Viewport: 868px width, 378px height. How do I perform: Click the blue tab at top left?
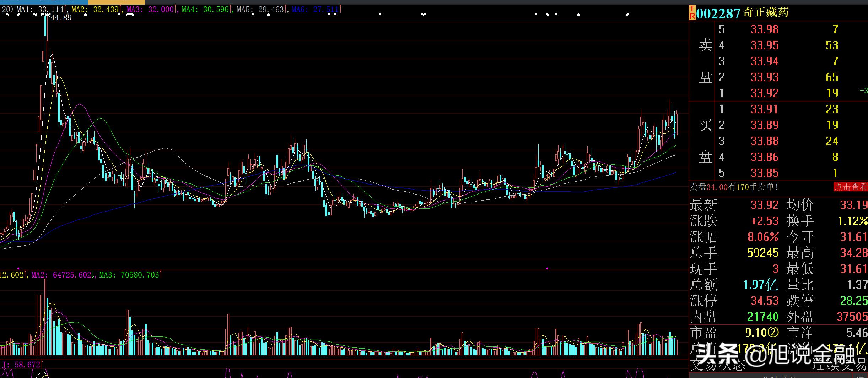(x=43, y=1)
